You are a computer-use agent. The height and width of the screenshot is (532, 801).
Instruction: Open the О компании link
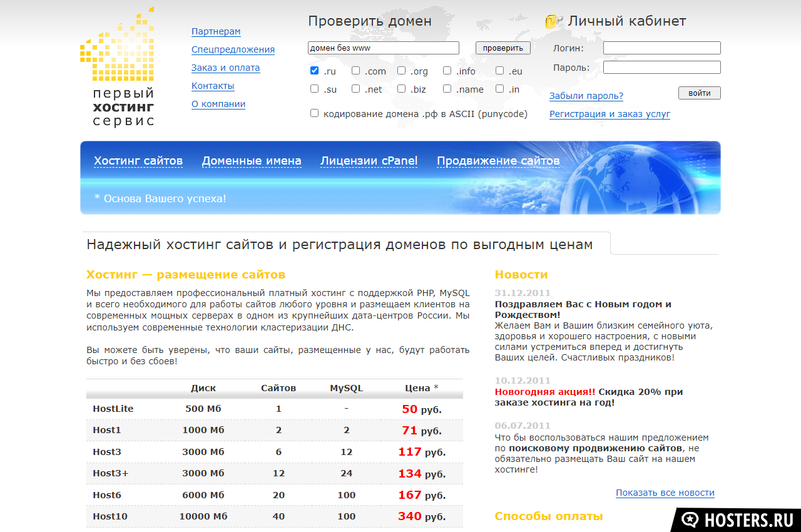click(218, 104)
